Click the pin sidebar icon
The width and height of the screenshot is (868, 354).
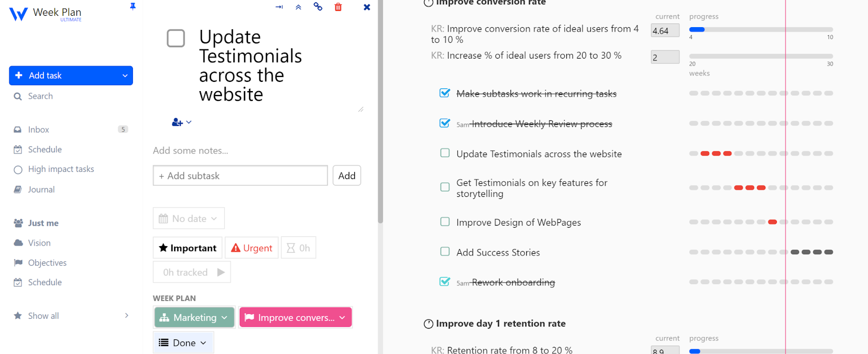click(x=132, y=7)
